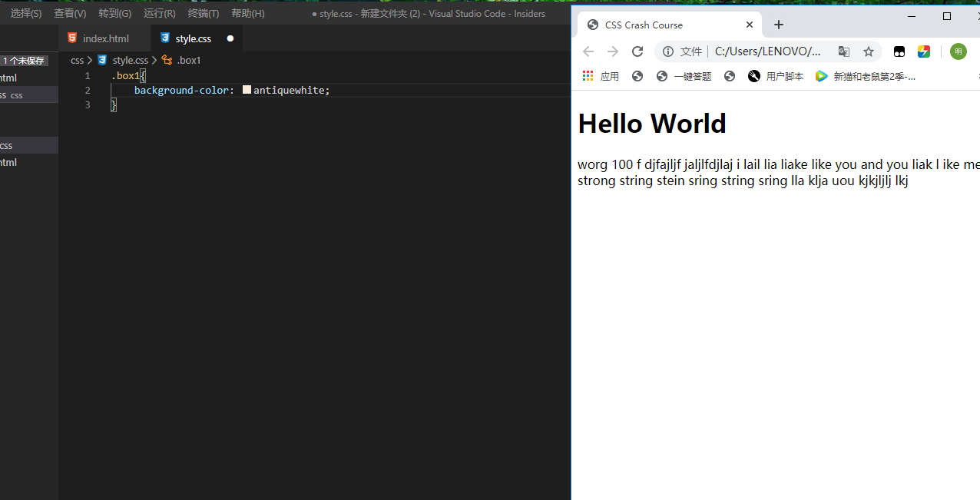Click the antiquewhite color swatch
This screenshot has width=980, height=500.
(247, 90)
